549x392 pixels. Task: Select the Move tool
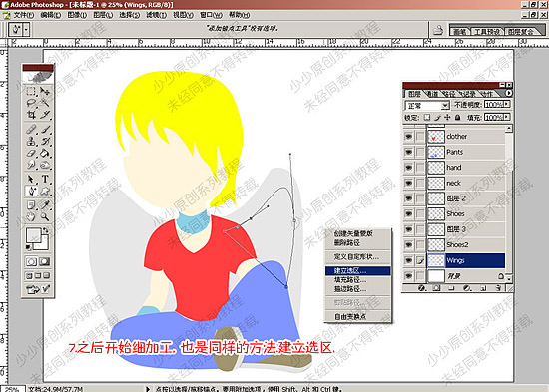[x=45, y=91]
